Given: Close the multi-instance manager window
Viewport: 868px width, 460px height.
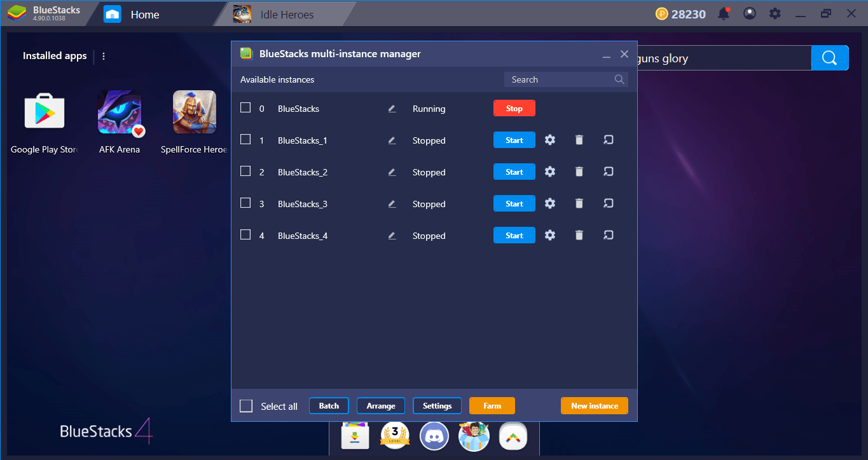Looking at the screenshot, I should (624, 54).
